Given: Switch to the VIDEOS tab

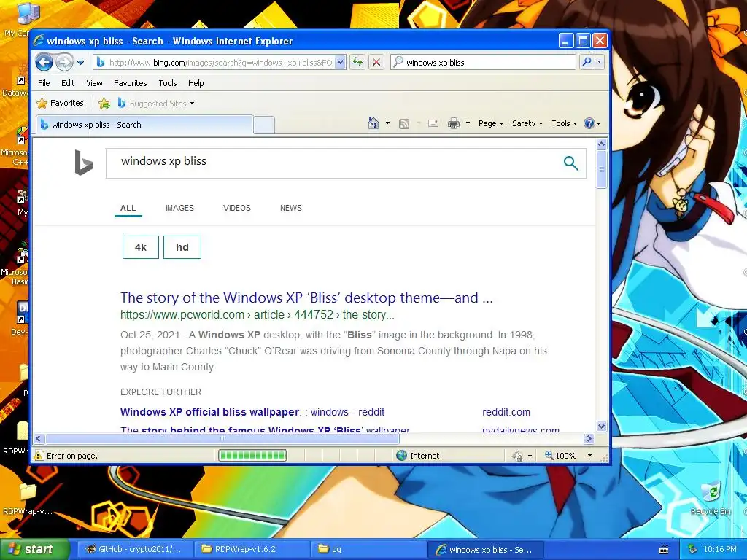Looking at the screenshot, I should pyautogui.click(x=237, y=208).
